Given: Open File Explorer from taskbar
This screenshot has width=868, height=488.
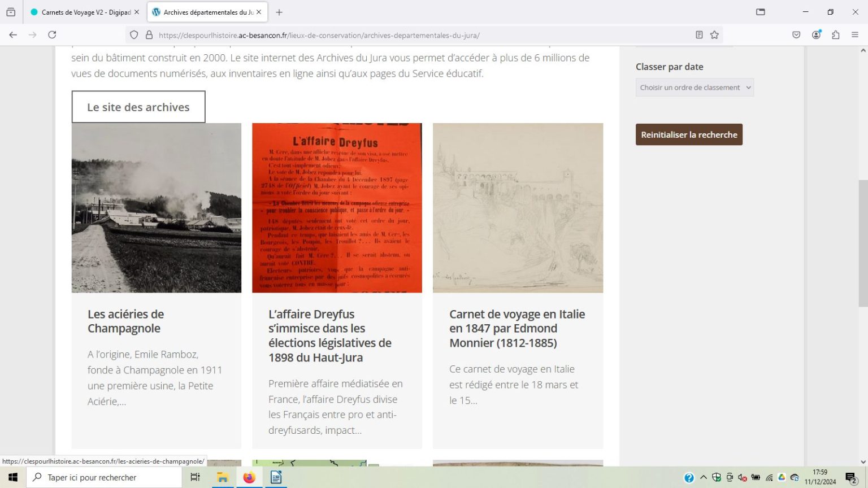Looking at the screenshot, I should [x=223, y=477].
